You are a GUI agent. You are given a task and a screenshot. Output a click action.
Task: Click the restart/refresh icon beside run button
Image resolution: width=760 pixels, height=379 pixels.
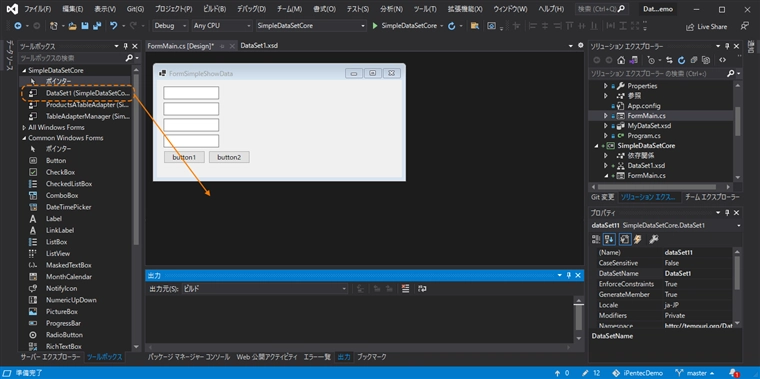click(451, 26)
